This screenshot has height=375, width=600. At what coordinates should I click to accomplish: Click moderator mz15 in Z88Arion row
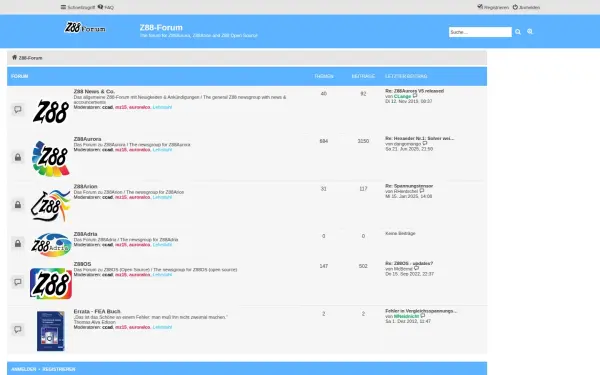tap(121, 197)
